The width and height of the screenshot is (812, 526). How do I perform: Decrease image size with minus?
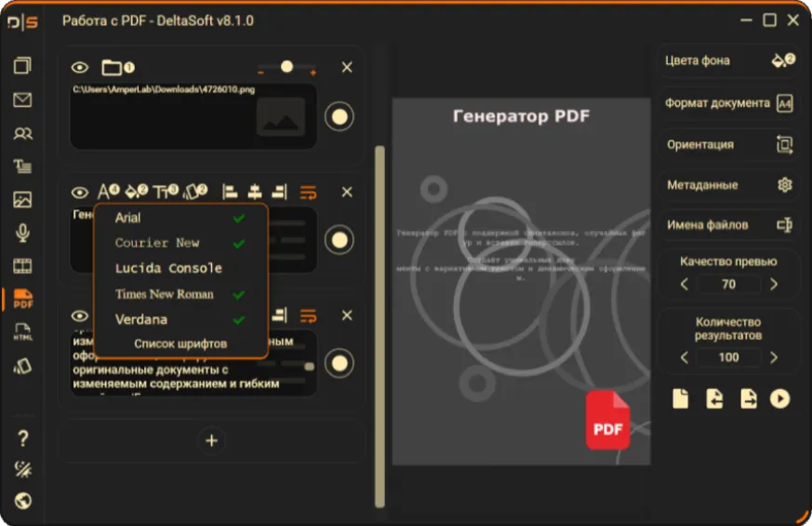point(261,72)
